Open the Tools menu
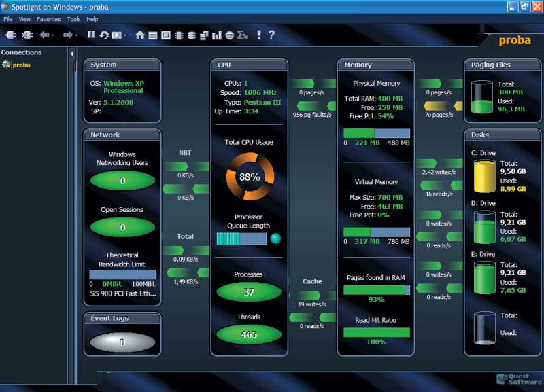 (x=73, y=19)
